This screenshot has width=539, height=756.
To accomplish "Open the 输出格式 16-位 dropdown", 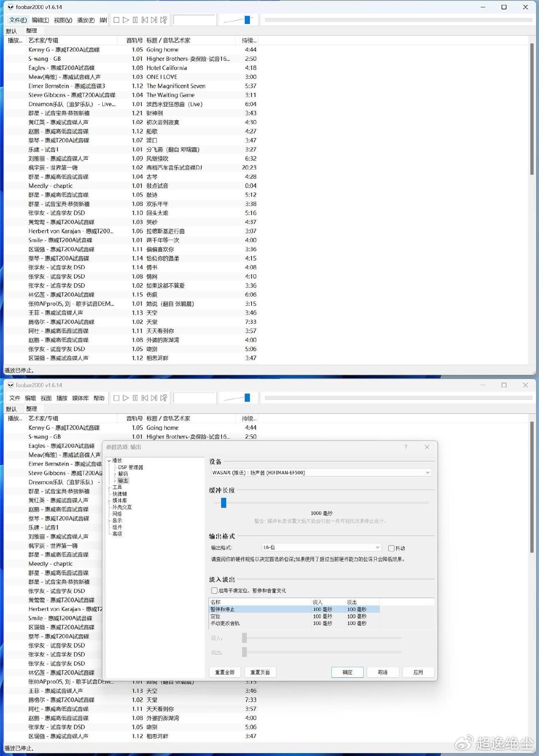I will 321,548.
